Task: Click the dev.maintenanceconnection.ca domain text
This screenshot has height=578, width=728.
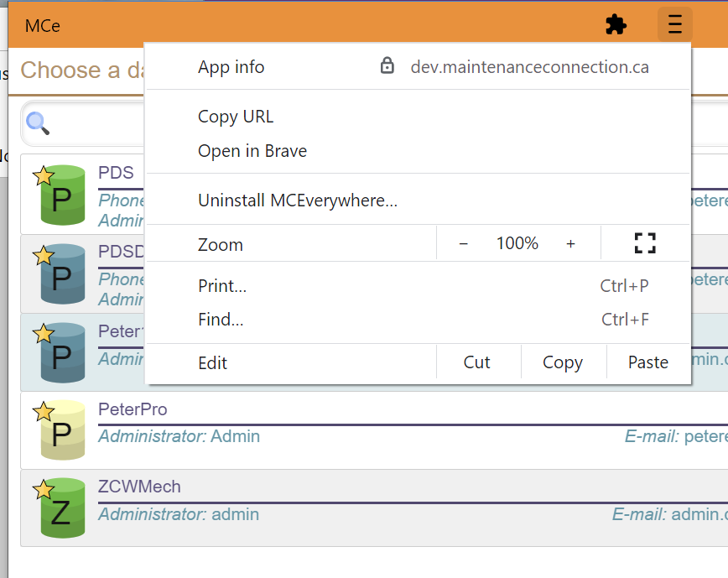Action: point(530,67)
